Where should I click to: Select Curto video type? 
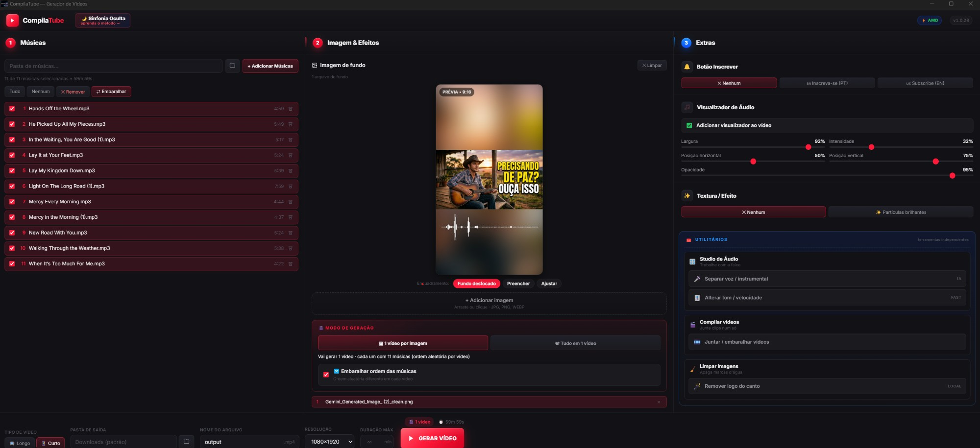(50, 443)
